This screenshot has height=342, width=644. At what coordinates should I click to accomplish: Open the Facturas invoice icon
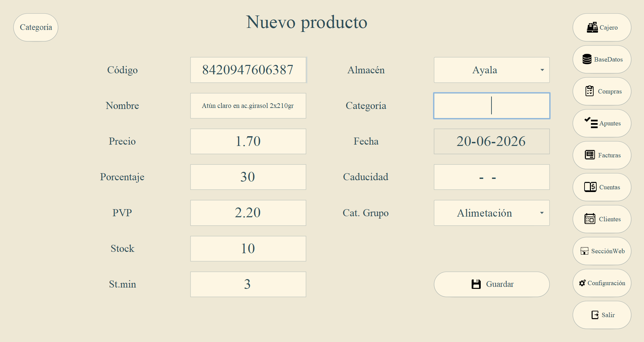590,155
